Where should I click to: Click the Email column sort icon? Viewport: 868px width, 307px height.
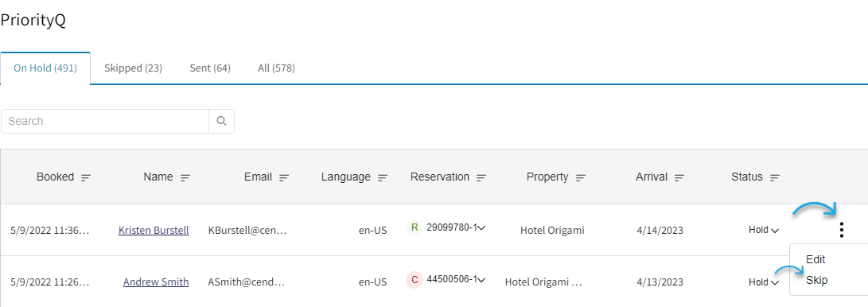[284, 177]
